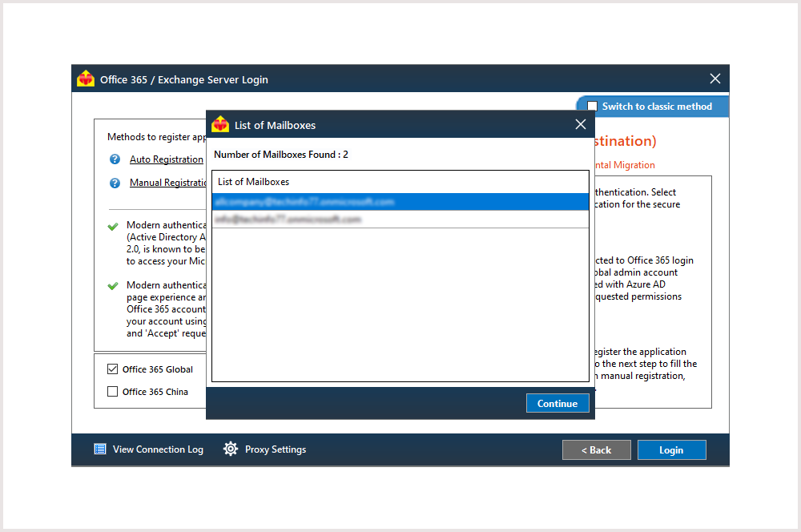Select the highlighted first mailbox row
Viewport: 801px width, 532px height.
pos(400,202)
